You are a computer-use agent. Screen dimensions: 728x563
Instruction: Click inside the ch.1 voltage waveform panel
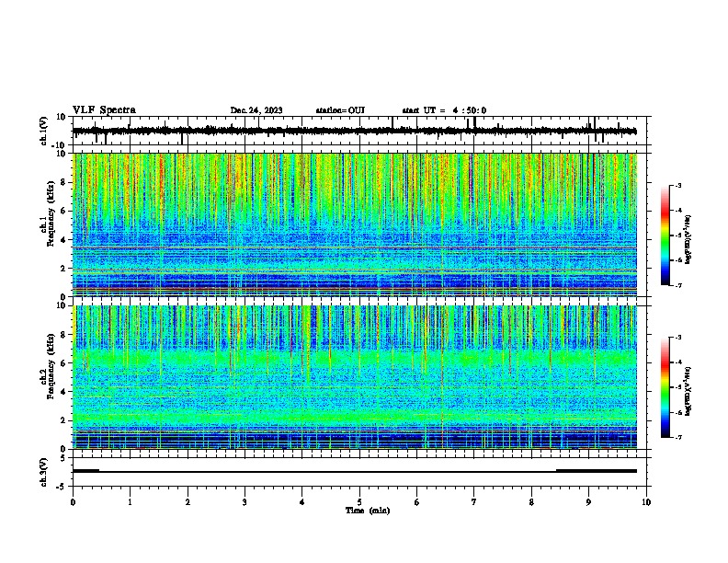361,131
